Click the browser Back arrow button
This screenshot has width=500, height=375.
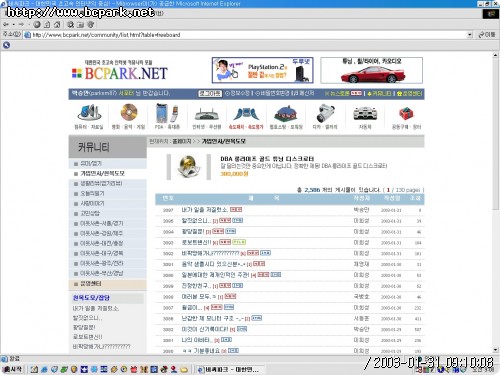[x=6, y=24]
